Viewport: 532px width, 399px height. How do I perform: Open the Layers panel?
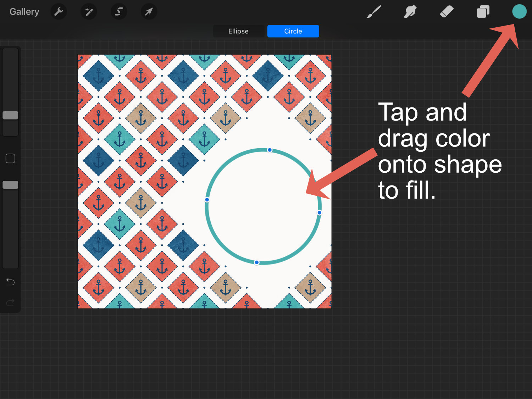(x=483, y=11)
